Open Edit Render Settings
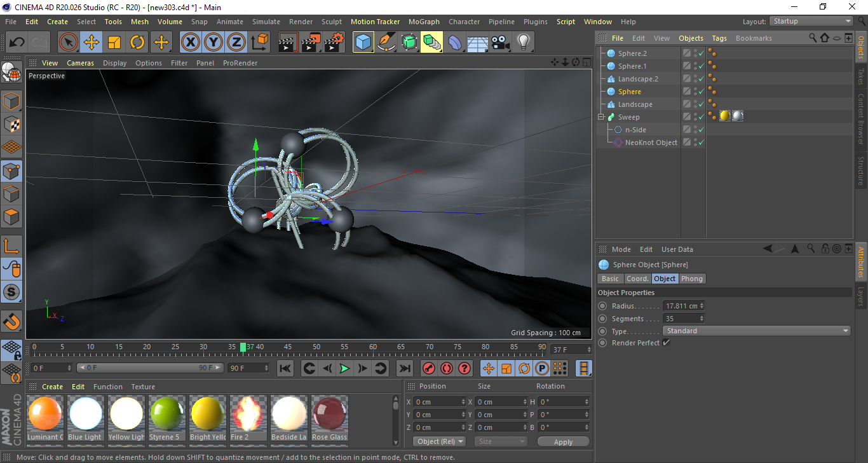 (x=334, y=43)
